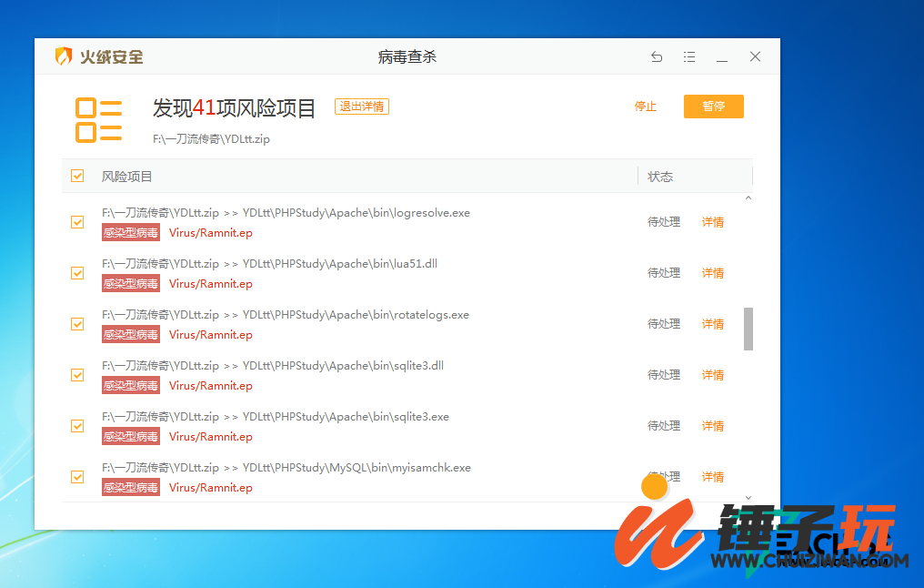Screen dimensions: 924x588
Task: Click the logresolve.exe file path
Action: tap(286, 213)
